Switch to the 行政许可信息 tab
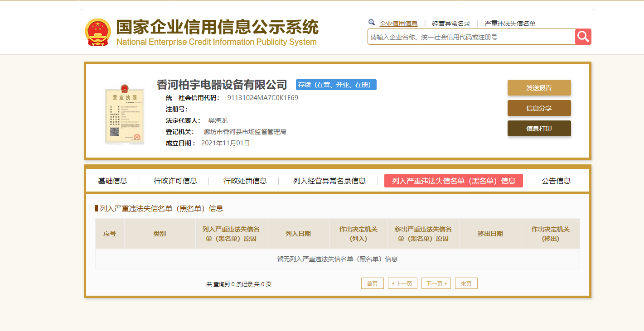The height and width of the screenshot is (331, 644). click(175, 181)
